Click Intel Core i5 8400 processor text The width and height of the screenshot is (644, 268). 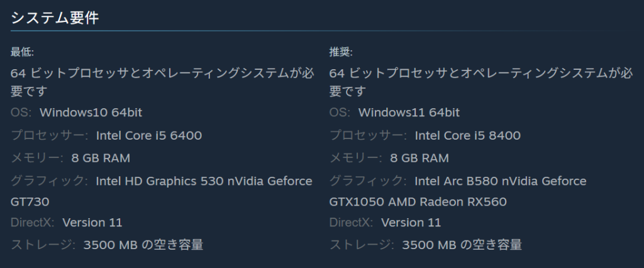click(467, 135)
